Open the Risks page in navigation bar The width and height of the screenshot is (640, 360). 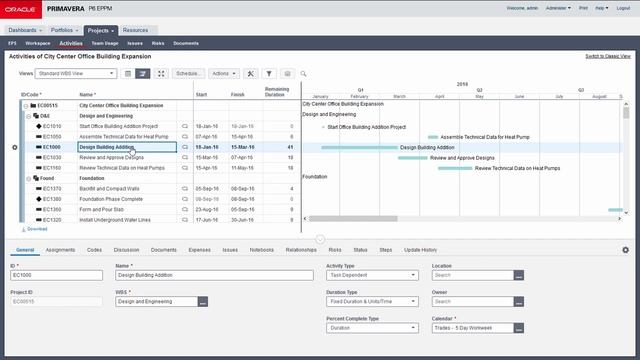coord(158,43)
